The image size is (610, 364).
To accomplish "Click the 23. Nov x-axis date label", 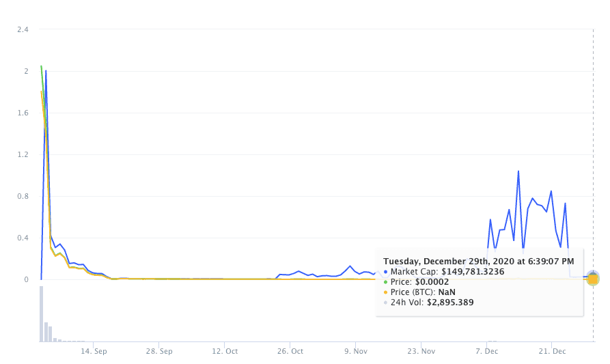I will [421, 351].
